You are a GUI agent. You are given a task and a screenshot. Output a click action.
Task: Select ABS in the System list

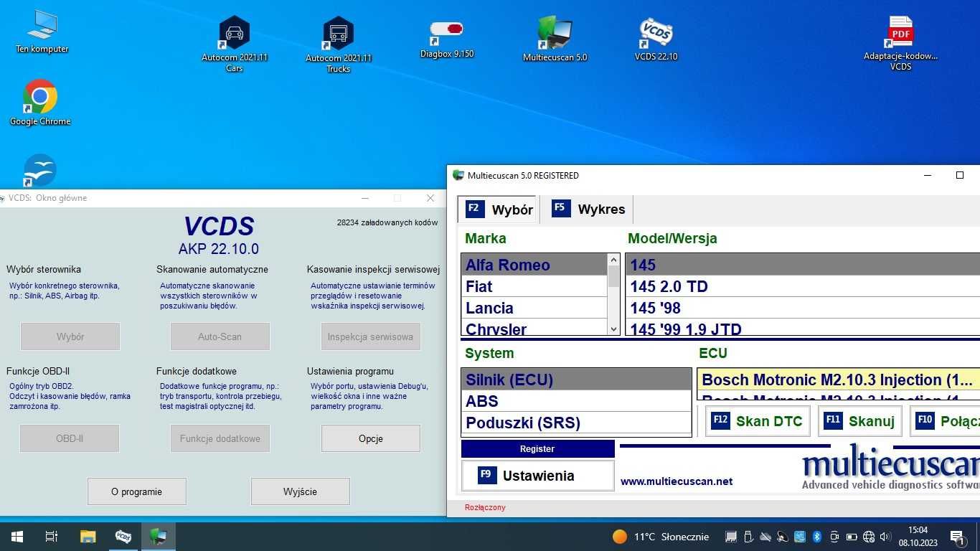coord(576,401)
